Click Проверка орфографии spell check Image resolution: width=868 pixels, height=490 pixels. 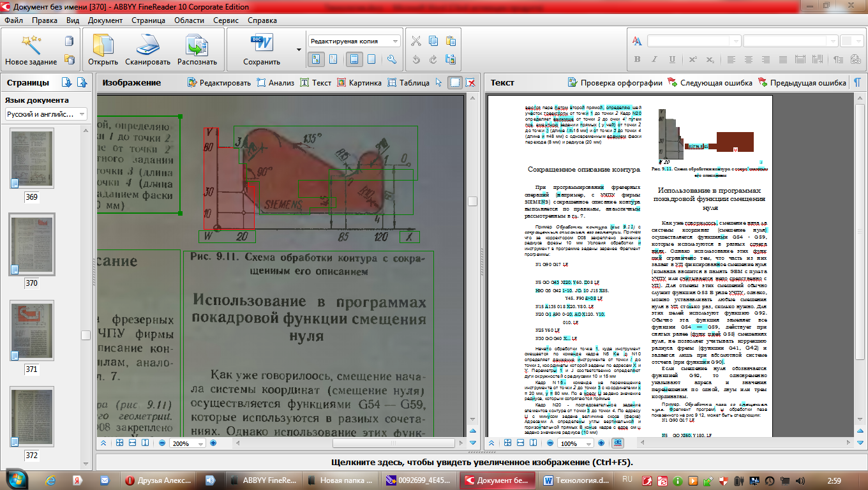(615, 82)
